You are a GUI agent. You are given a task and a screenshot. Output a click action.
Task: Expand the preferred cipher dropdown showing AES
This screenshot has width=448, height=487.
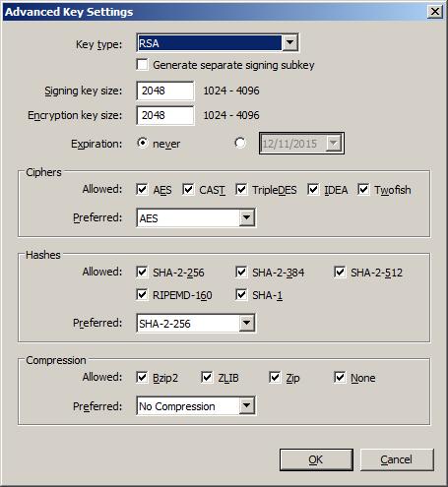pyautogui.click(x=196, y=217)
